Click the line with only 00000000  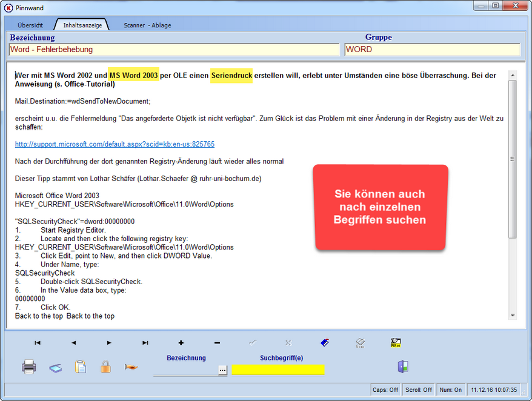point(30,299)
